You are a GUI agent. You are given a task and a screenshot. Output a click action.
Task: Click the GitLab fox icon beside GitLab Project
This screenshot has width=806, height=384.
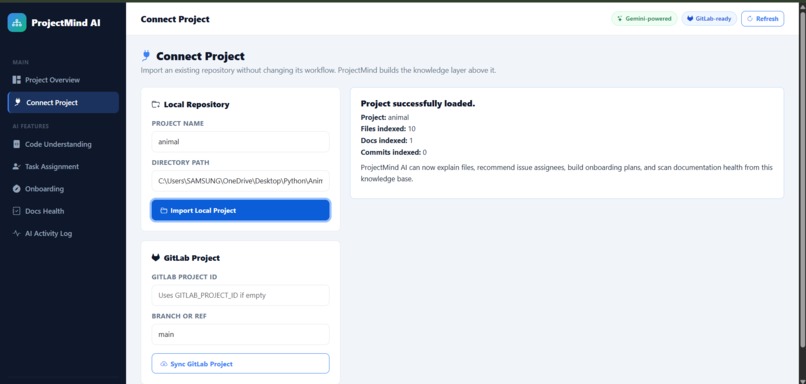point(155,258)
